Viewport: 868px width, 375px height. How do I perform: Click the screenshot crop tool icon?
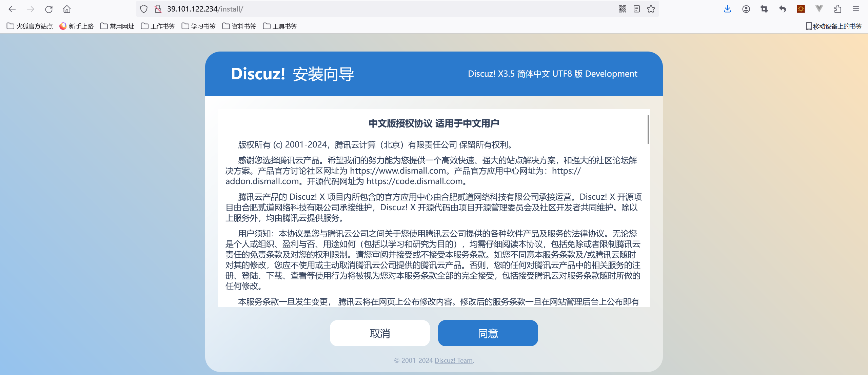[764, 9]
